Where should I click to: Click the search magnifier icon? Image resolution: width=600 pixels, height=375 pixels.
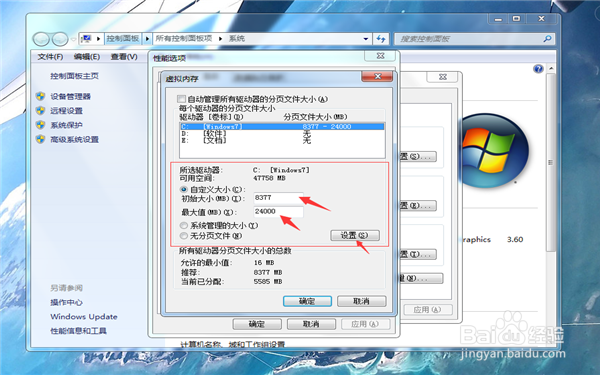pyautogui.click(x=548, y=39)
